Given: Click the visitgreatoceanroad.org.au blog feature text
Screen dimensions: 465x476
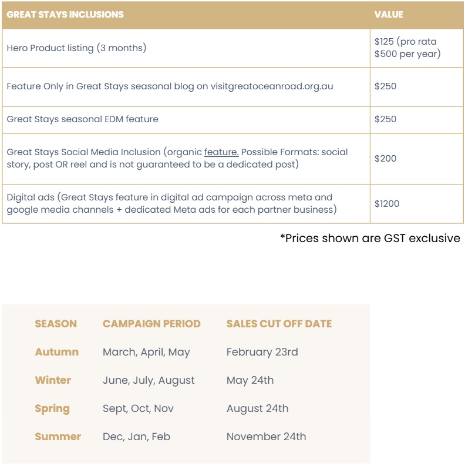Looking at the screenshot, I should pyautogui.click(x=170, y=86).
